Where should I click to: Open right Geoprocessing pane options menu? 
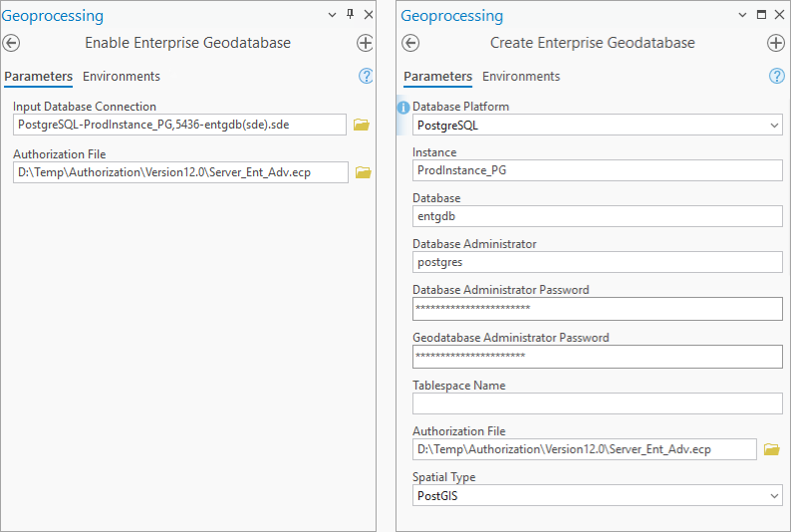pos(742,15)
